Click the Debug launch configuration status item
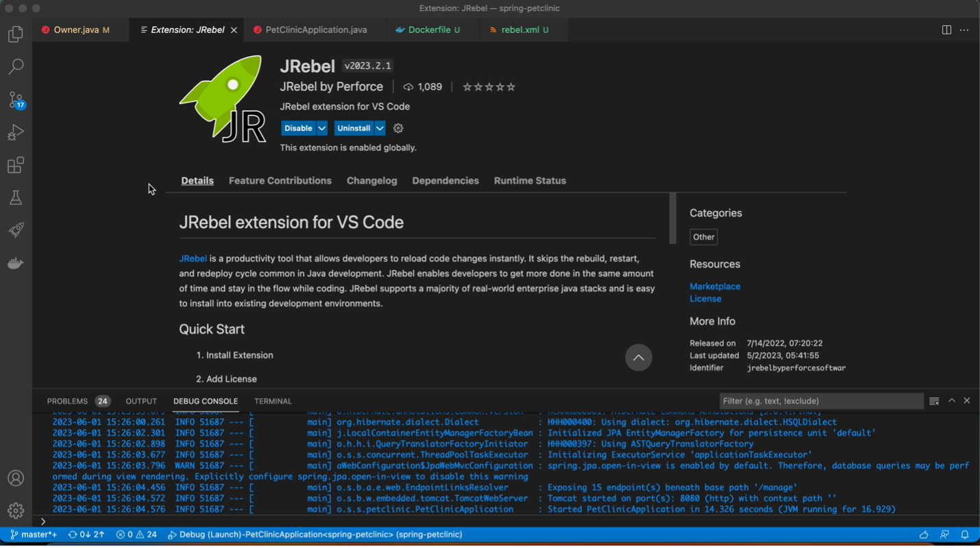The width and height of the screenshot is (980, 548). (315, 534)
